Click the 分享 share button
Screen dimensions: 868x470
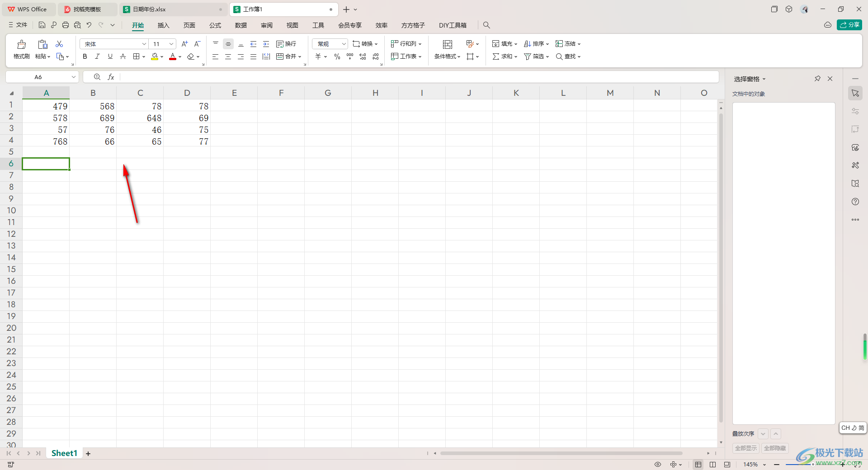(849, 25)
